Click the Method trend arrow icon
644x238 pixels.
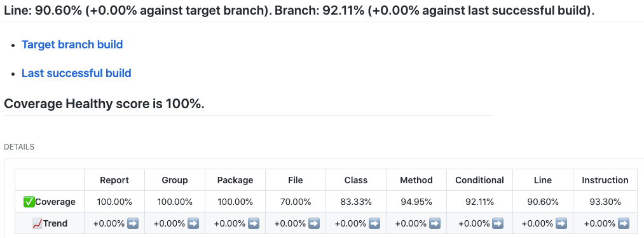pos(435,223)
